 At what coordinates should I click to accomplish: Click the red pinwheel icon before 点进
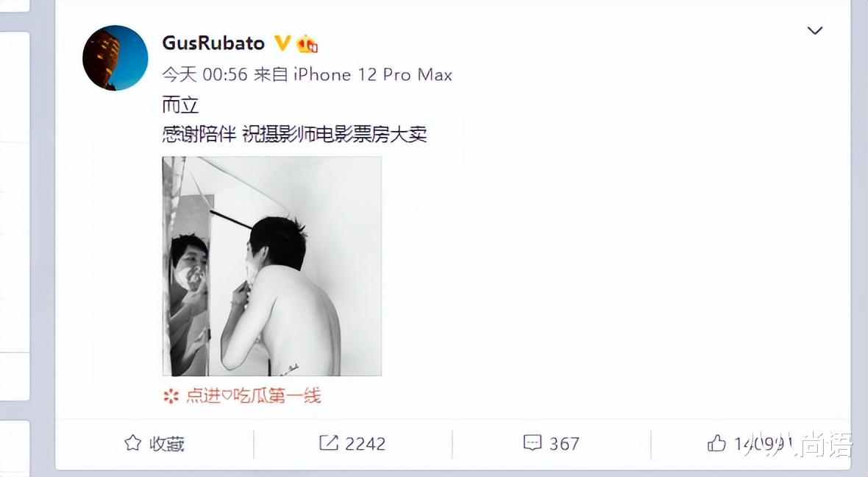click(171, 395)
